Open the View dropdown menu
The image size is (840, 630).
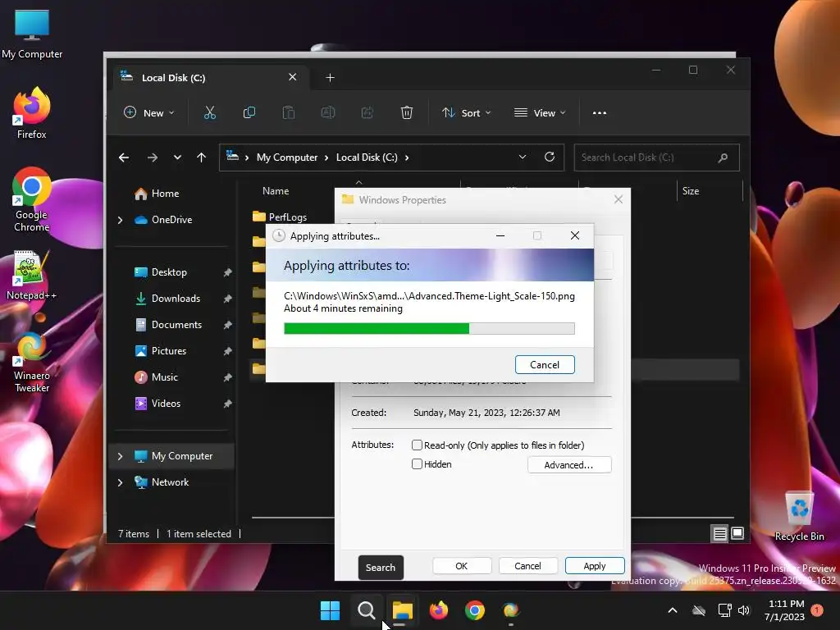pyautogui.click(x=540, y=113)
